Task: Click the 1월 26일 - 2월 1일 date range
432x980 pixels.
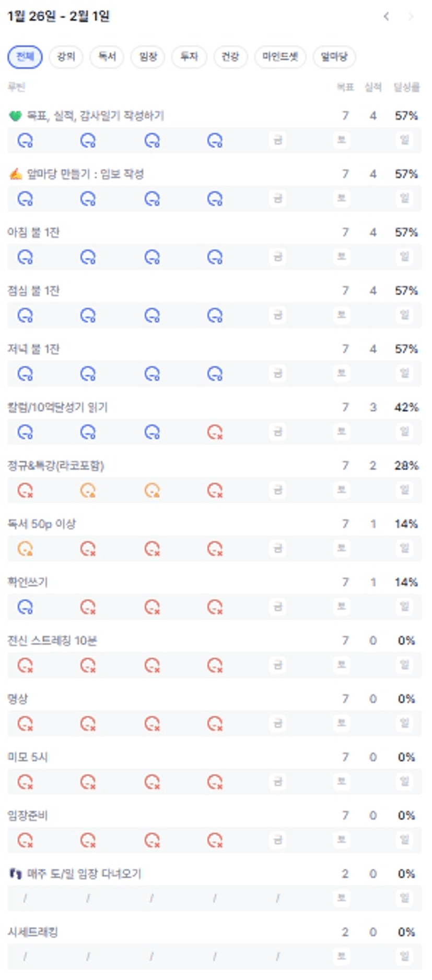Action: point(59,17)
